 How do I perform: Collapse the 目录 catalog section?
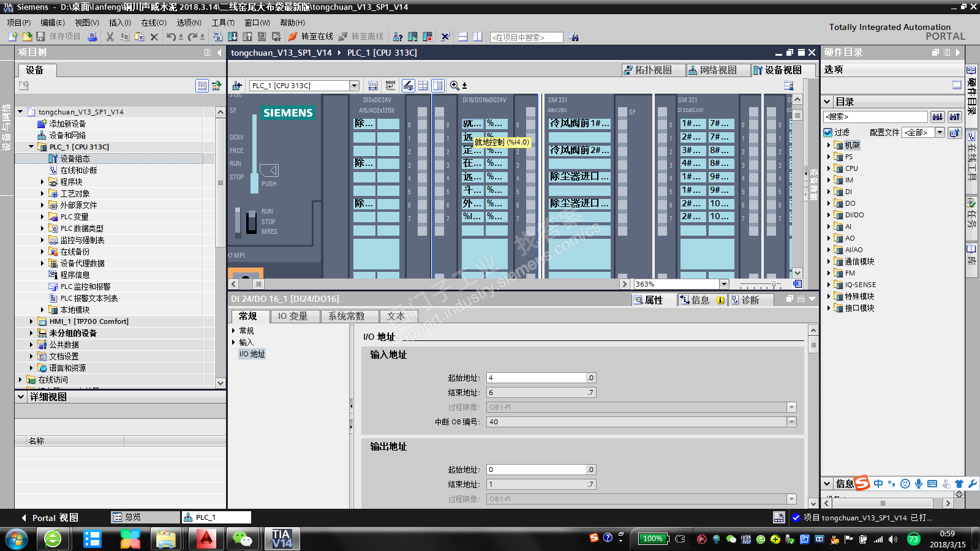click(827, 102)
